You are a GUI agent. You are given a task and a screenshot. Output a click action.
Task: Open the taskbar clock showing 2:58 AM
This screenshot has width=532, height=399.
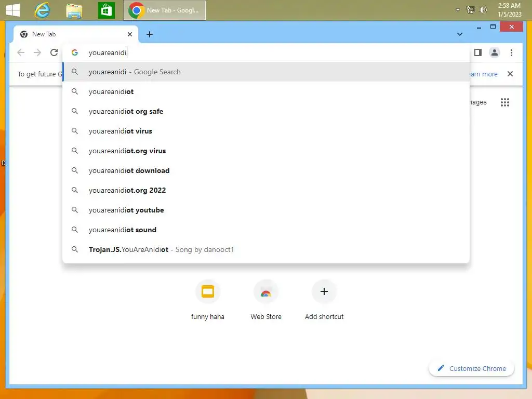coord(509,10)
